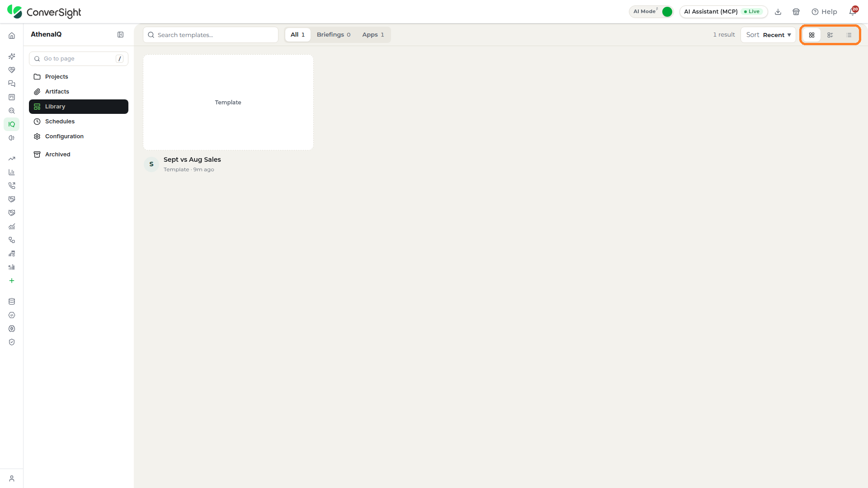Screen dimensions: 868x488
Task: Open the connected nodes workflow icon
Action: coord(12,240)
